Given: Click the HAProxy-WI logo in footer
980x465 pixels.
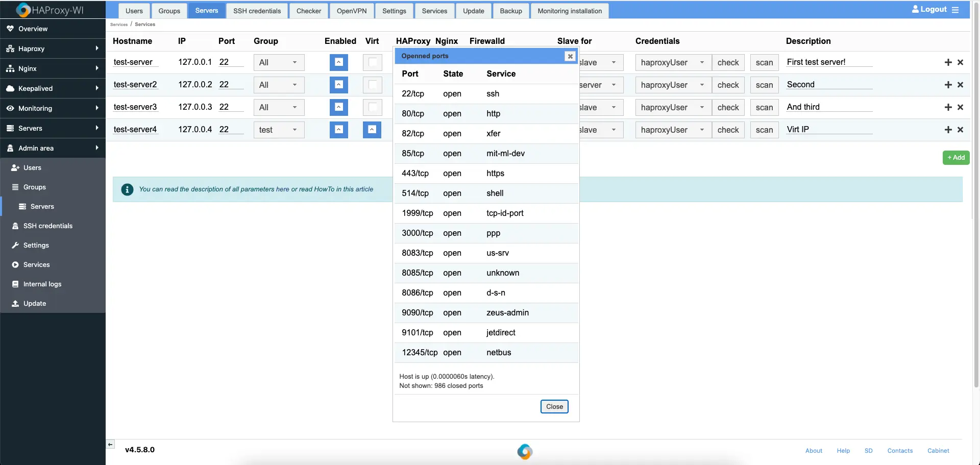Looking at the screenshot, I should 524,451.
